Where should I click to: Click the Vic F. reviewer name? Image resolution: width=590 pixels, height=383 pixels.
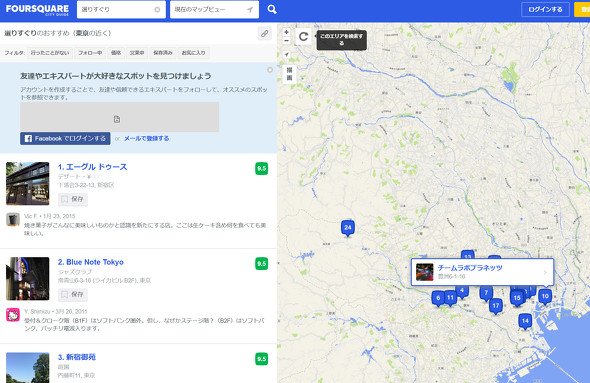click(31, 216)
